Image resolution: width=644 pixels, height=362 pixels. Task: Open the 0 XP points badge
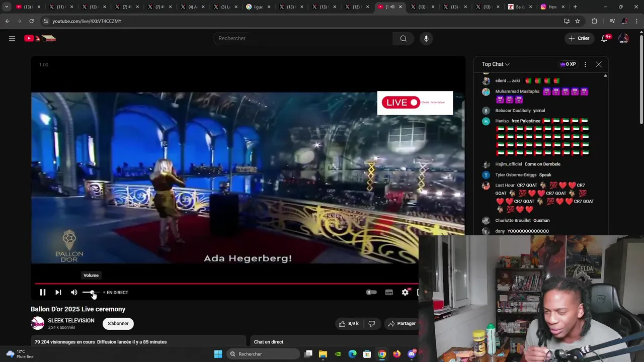click(568, 64)
